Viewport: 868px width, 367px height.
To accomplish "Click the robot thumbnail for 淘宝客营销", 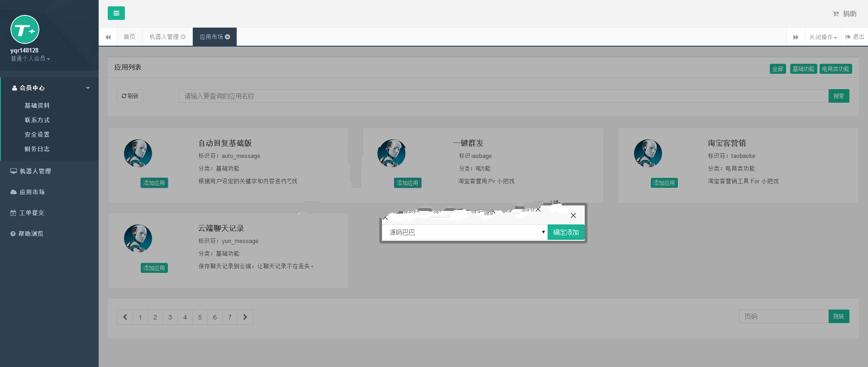I will [x=648, y=153].
